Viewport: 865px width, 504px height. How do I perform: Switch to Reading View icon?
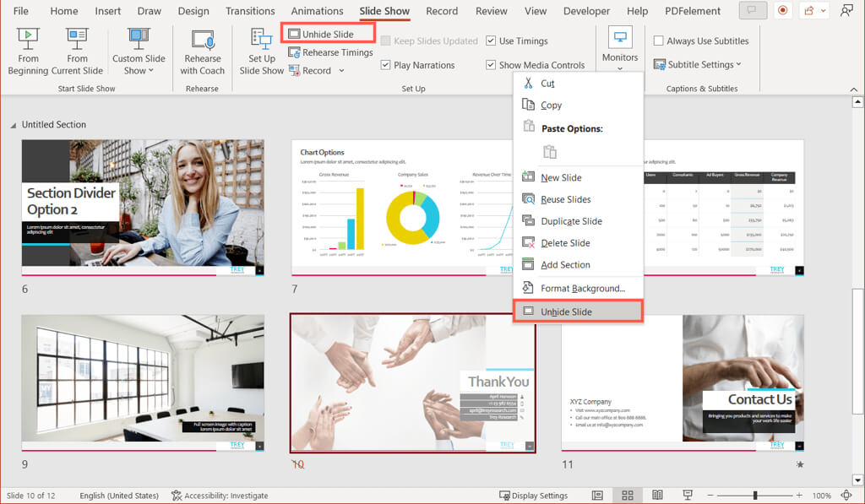click(x=657, y=496)
